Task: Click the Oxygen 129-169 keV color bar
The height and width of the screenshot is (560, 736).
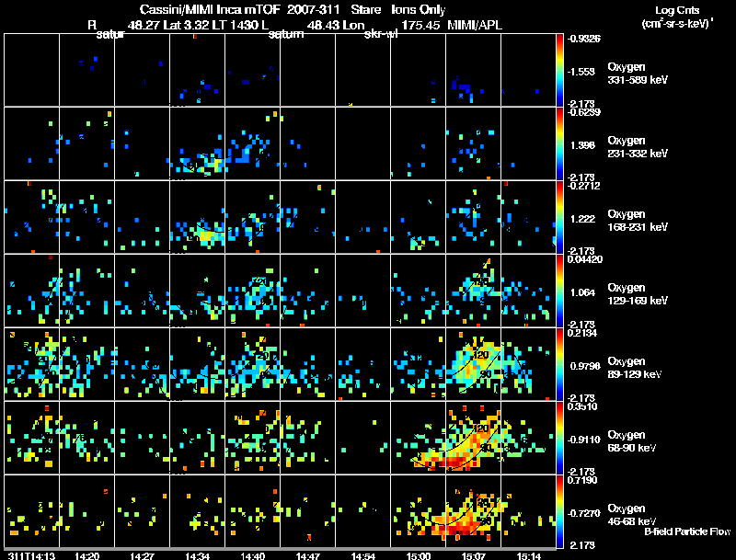Action: coord(559,291)
